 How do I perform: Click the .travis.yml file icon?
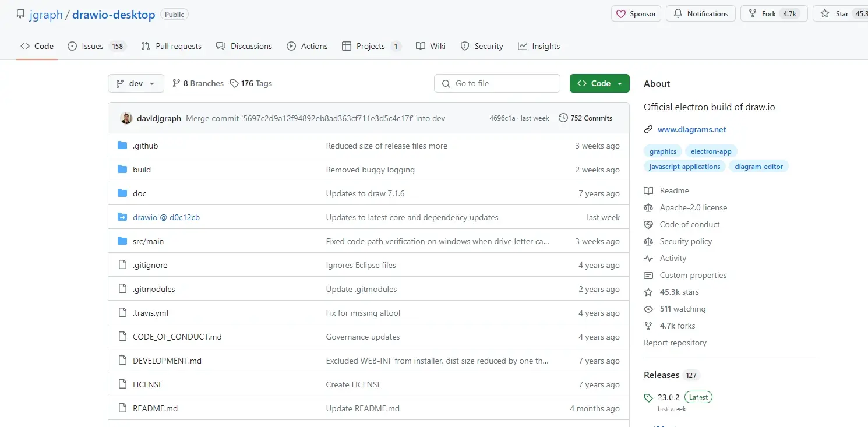coord(122,313)
